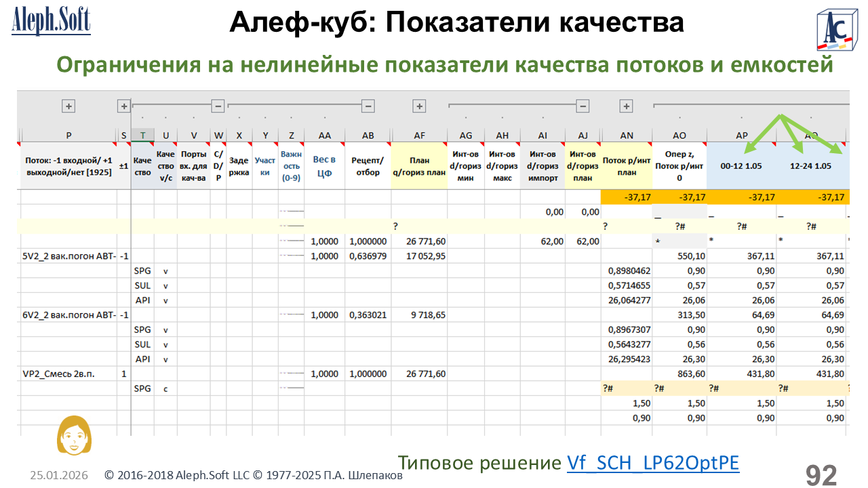The height and width of the screenshot is (488, 868).
Task: Collapse the column group above column AB
Action: (368, 106)
